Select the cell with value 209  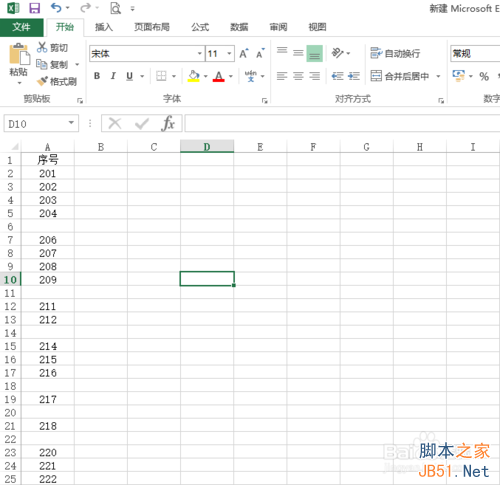(48, 279)
